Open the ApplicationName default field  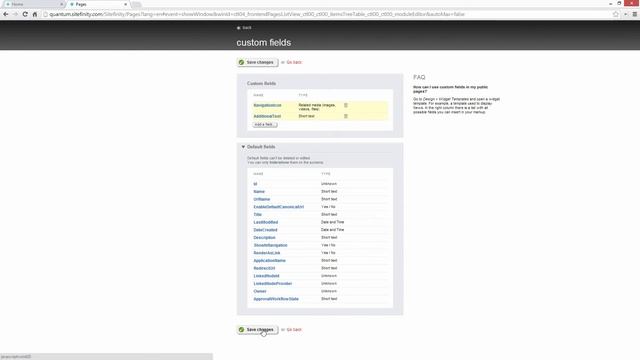click(269, 260)
